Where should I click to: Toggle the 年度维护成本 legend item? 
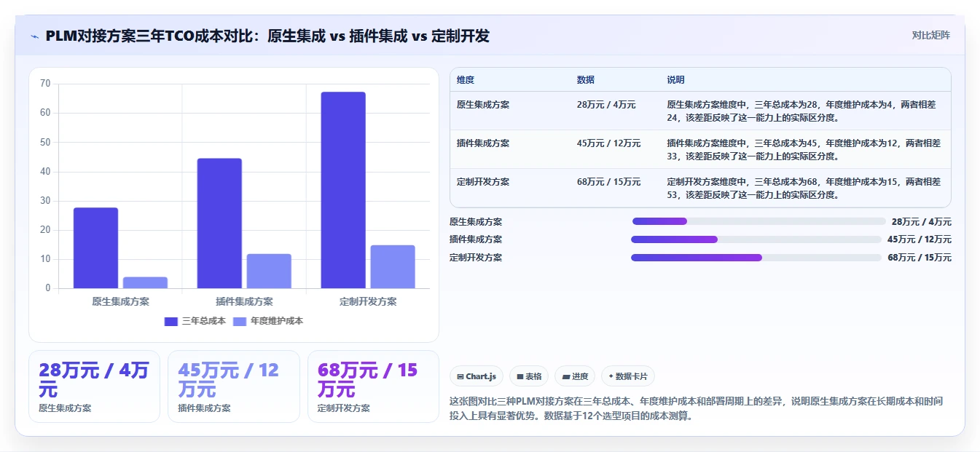point(267,321)
